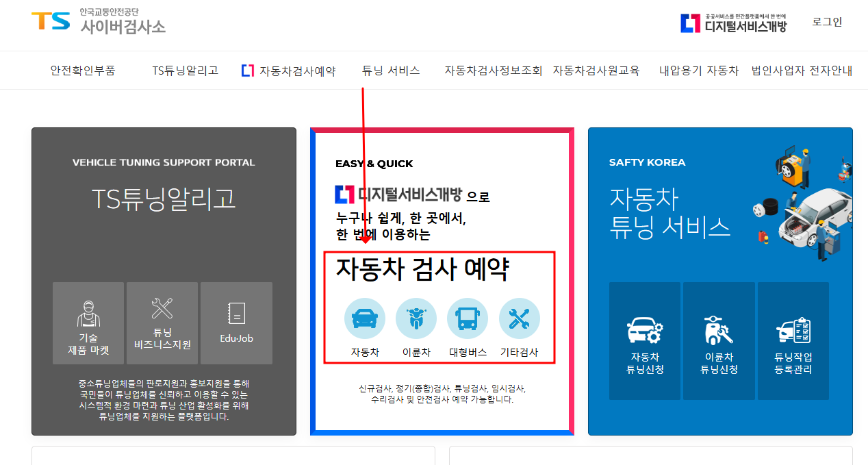
Task: Click the VEHICLE TUNING SUPPORT PORTAL text
Action: (164, 162)
